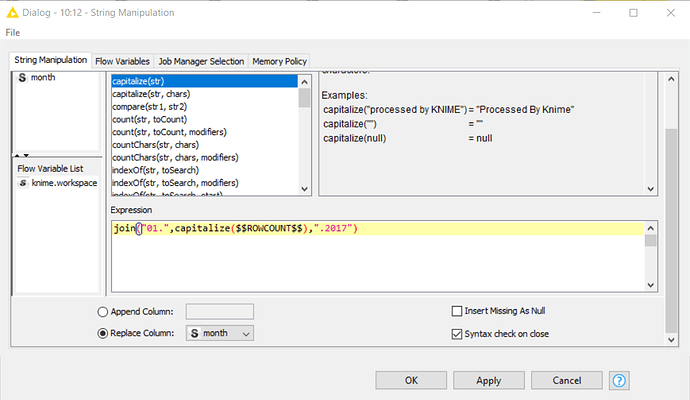Click the "01." string in expression
The height and width of the screenshot is (400, 690).
coord(155,228)
